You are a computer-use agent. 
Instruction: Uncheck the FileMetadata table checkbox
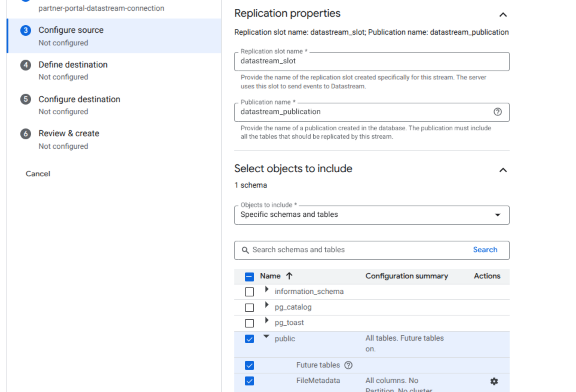(x=249, y=381)
